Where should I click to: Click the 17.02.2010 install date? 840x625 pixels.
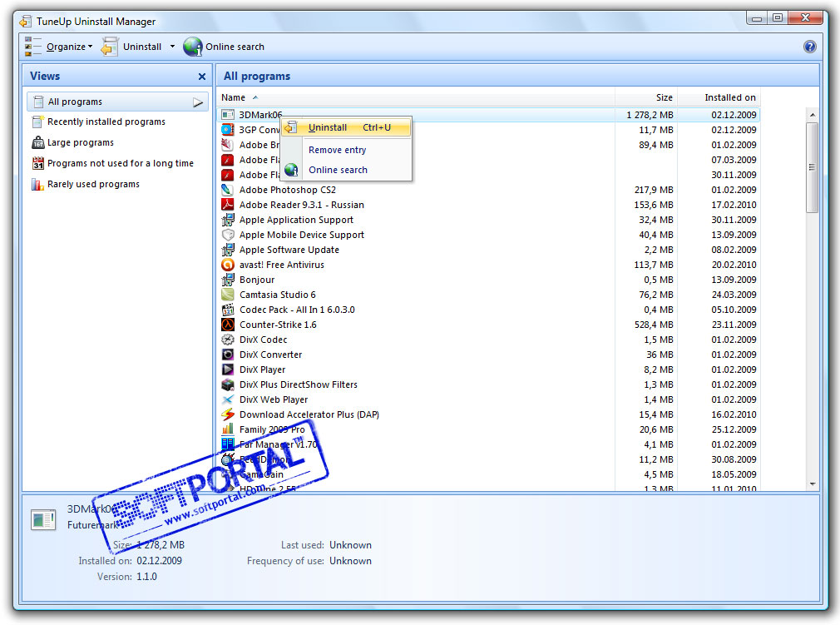click(734, 205)
